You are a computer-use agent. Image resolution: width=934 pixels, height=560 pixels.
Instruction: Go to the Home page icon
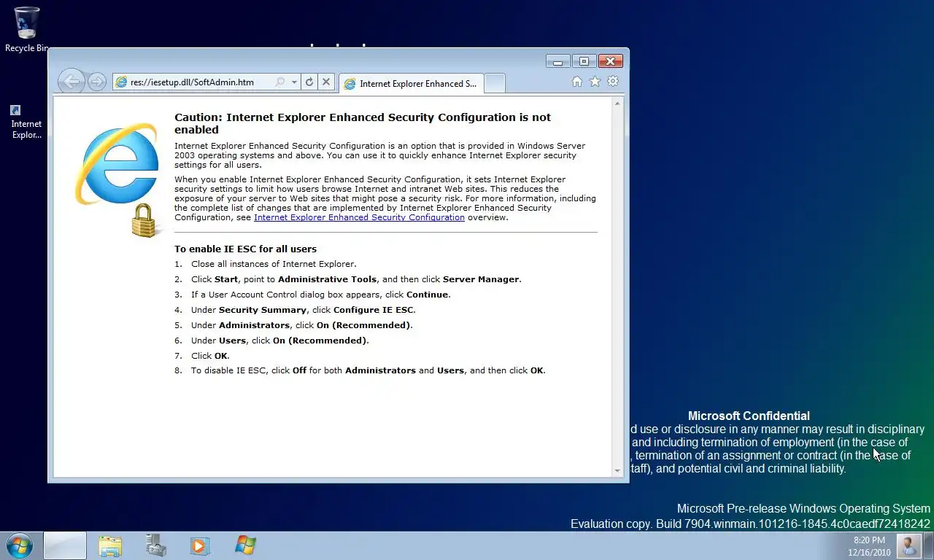(x=577, y=82)
